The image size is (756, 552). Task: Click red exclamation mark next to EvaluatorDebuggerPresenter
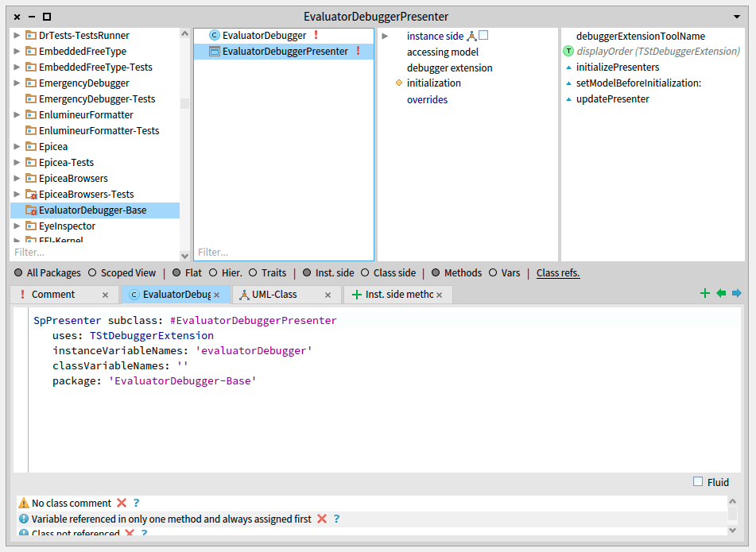pos(358,52)
